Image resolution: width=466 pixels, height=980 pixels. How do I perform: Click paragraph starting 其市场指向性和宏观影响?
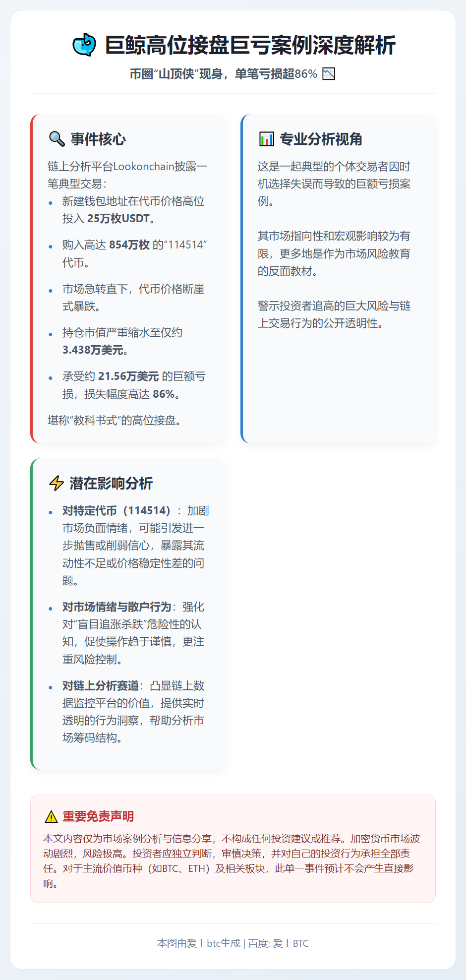[x=334, y=253]
